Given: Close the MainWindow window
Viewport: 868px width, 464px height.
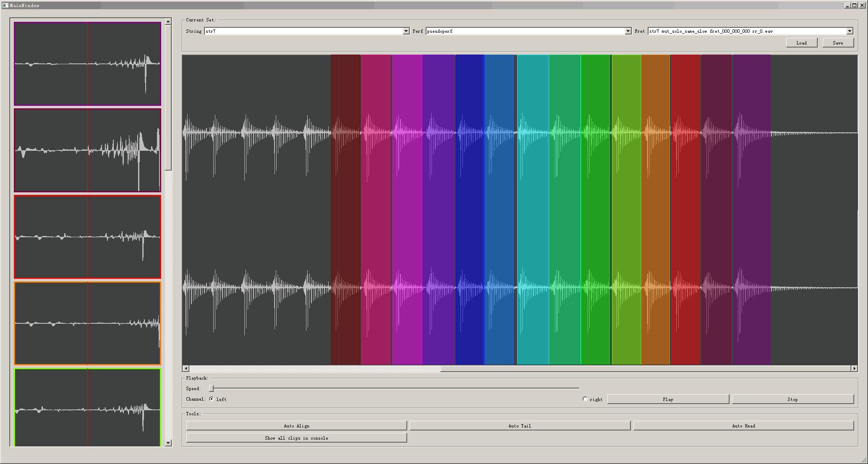Looking at the screenshot, I should point(861,5).
